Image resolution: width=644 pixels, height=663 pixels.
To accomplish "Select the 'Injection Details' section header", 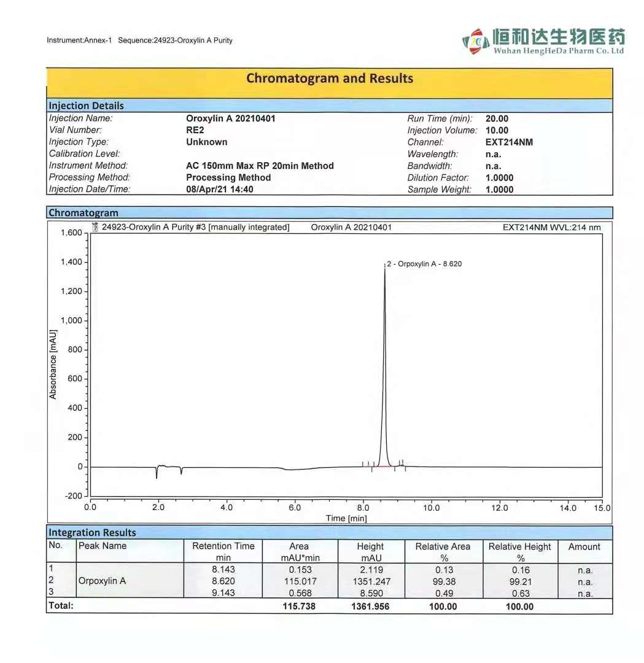I will click(330, 106).
